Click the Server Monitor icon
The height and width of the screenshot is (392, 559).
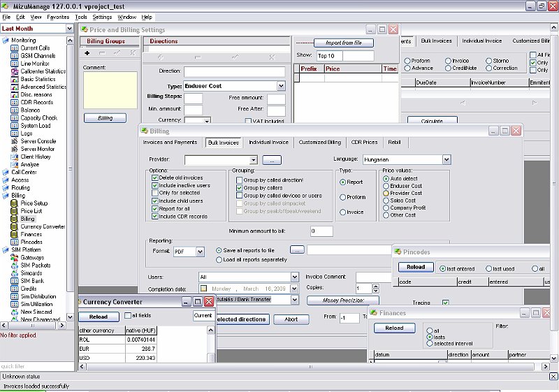point(14,149)
